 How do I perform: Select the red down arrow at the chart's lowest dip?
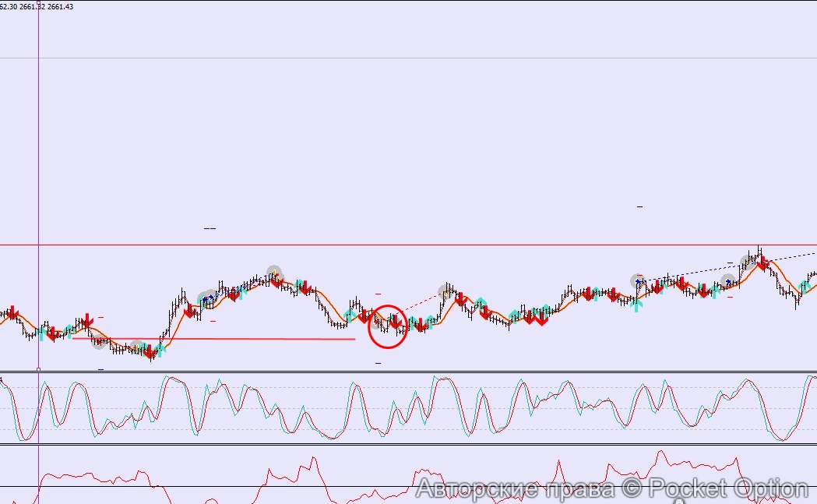[x=150, y=352]
